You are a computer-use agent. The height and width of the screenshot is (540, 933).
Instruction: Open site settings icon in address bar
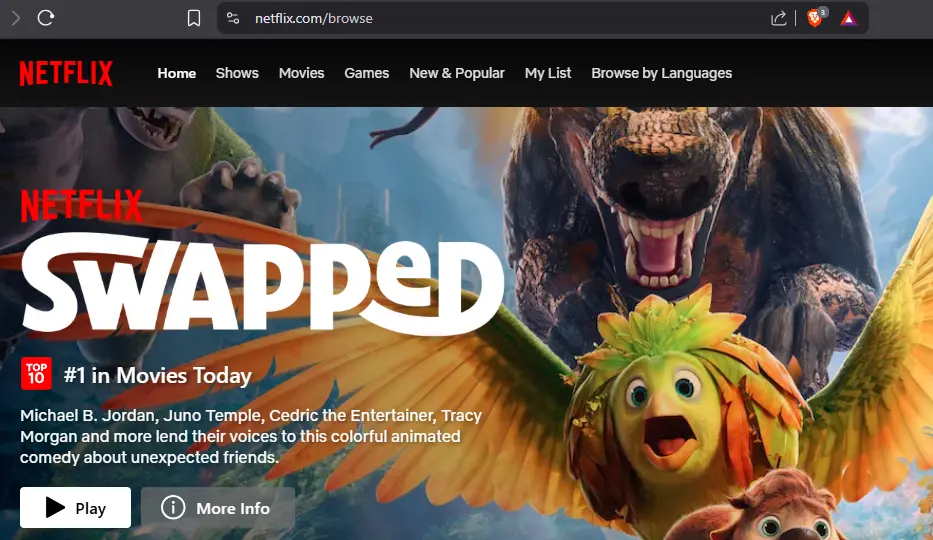(x=233, y=18)
